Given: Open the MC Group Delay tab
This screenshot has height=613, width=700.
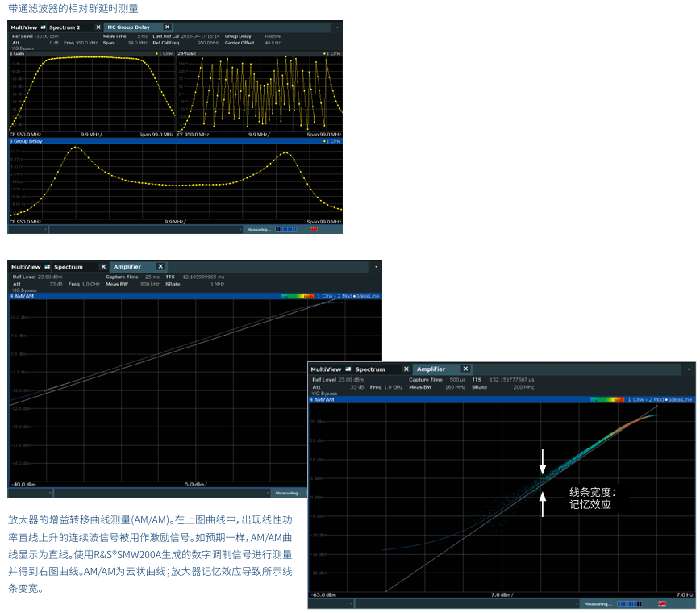Looking at the screenshot, I should [129, 27].
